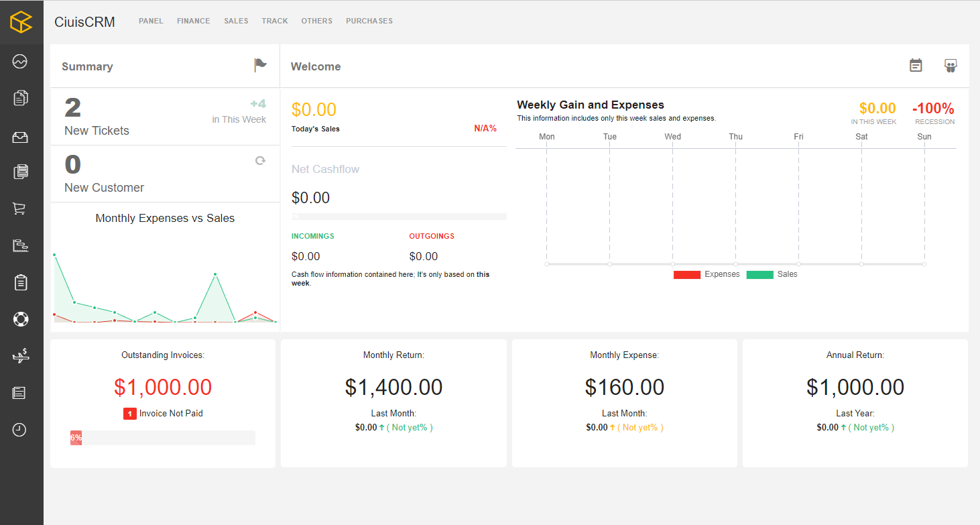Open the PANEL menu

click(151, 21)
